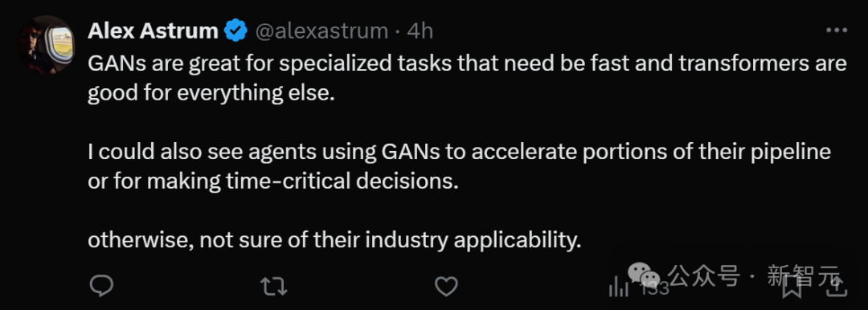The image size is (868, 310).
Task: Reply to the tweet via speech bubble icon
Action: coord(101,286)
